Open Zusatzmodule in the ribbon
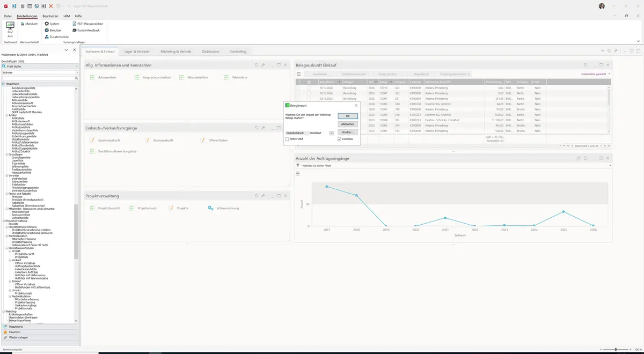Viewport: 644px width, 354px height. click(57, 36)
